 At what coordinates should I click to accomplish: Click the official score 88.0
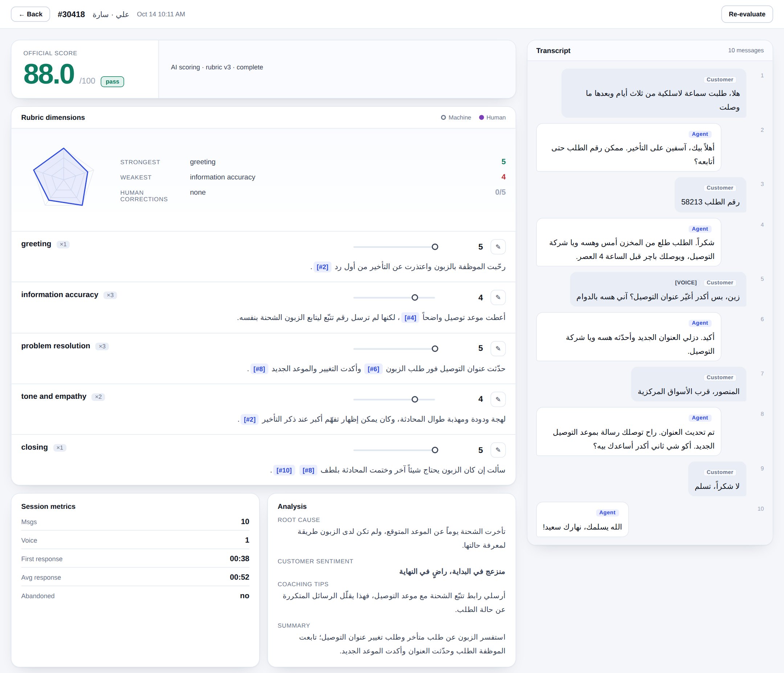coord(49,74)
